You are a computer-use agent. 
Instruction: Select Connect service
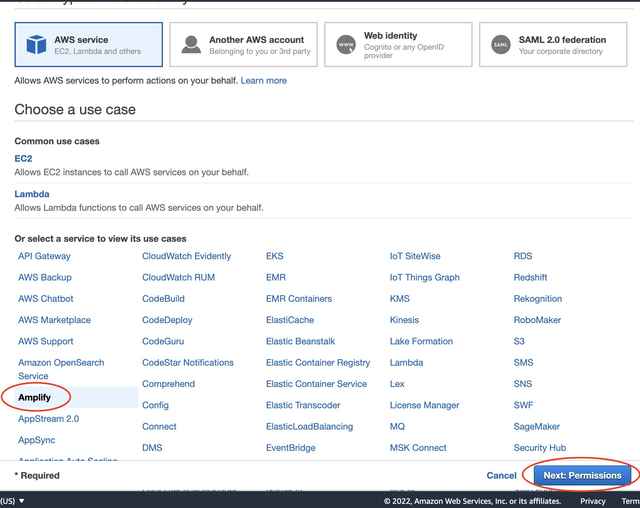[159, 426]
